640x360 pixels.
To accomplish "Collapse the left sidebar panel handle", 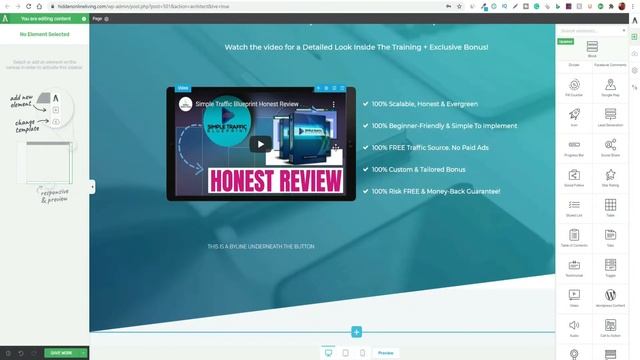I will pyautogui.click(x=92, y=187).
